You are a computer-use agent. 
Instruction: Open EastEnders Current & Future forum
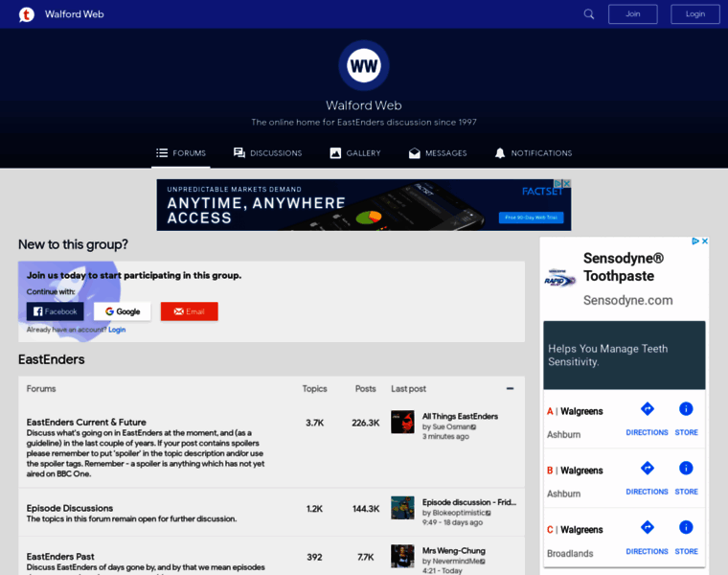click(x=86, y=422)
